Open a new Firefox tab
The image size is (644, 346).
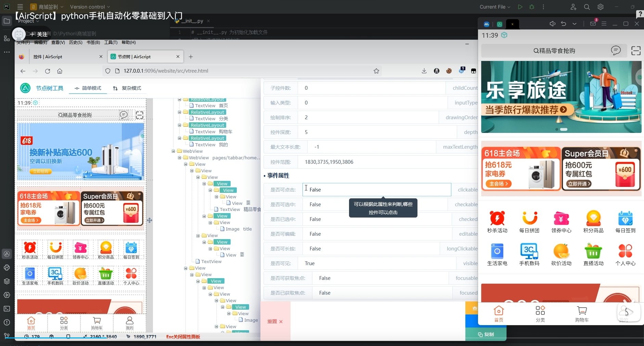point(191,57)
